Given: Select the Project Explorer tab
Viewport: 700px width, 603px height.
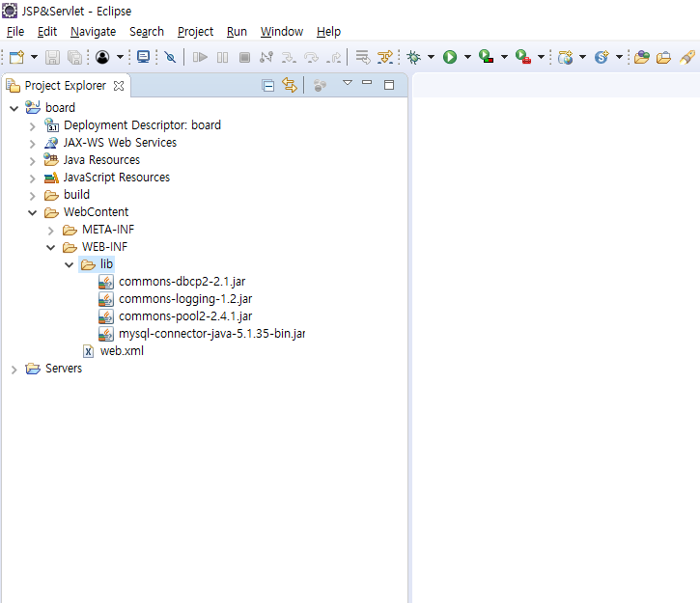Looking at the screenshot, I should pyautogui.click(x=66, y=86).
